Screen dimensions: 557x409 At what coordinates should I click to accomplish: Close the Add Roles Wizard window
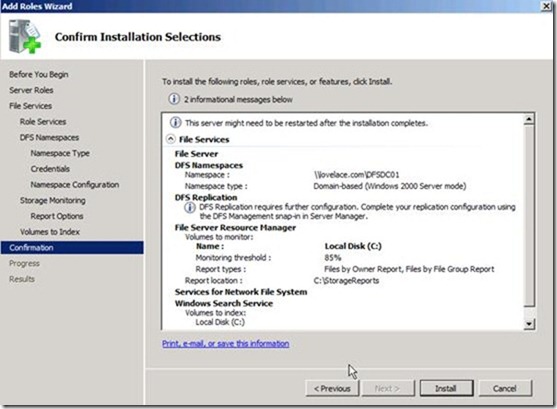546,6
